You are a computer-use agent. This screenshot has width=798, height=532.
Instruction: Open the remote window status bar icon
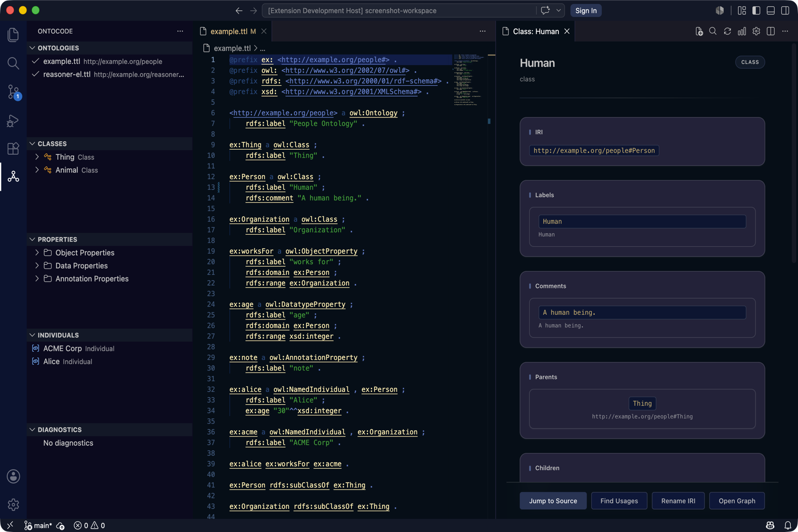coord(10,525)
